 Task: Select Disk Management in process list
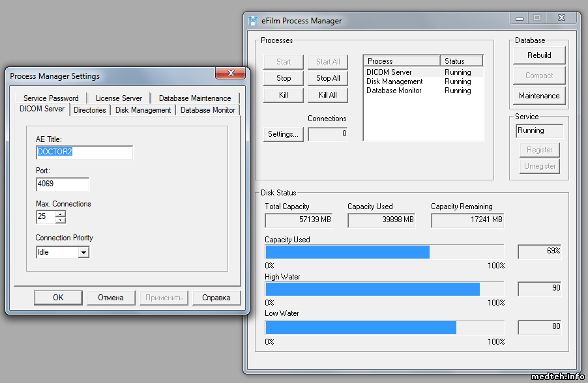[394, 81]
